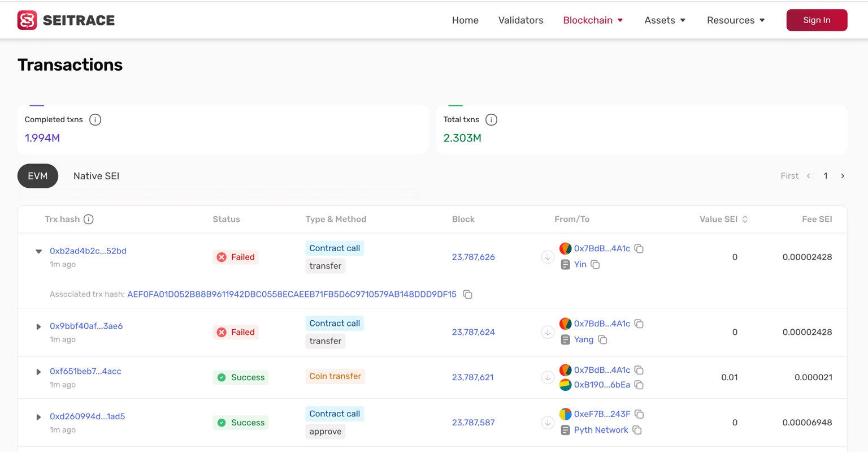This screenshot has width=868, height=452.
Task: Open the Assets dropdown menu
Action: click(x=665, y=20)
